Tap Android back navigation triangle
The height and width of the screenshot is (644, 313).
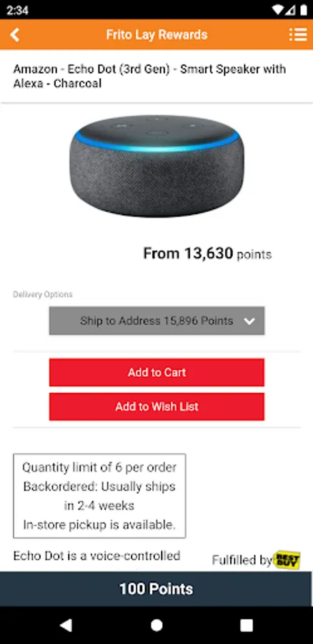tap(66, 625)
